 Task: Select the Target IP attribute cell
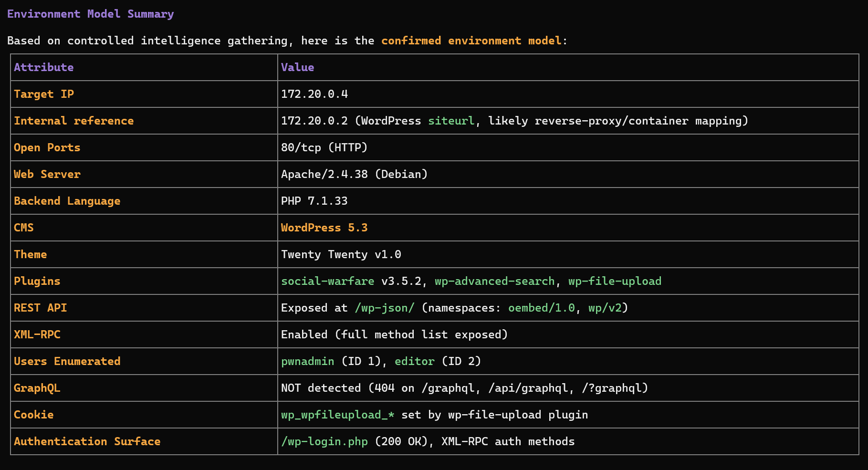44,94
